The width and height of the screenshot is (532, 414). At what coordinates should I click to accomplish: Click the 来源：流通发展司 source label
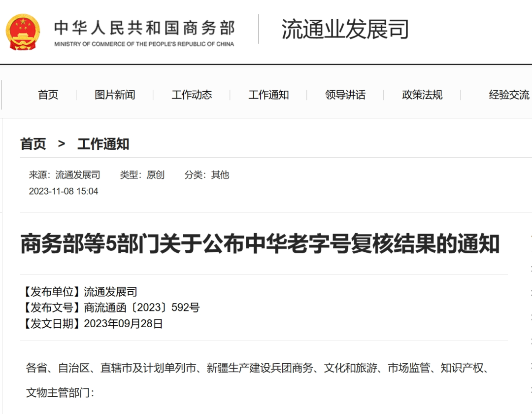click(65, 175)
